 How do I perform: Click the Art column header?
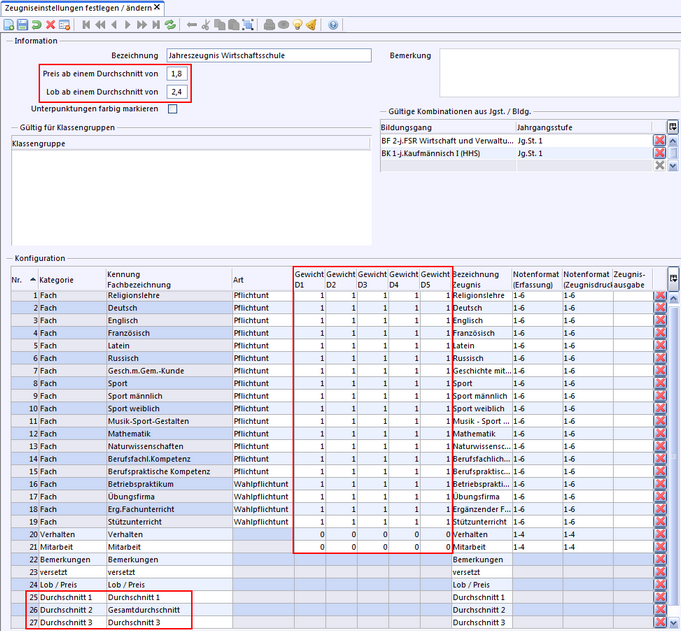238,279
